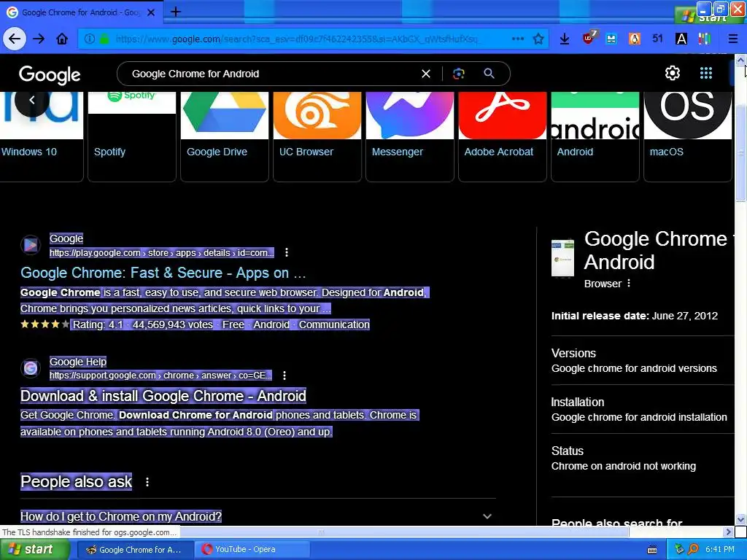747x560 pixels.
Task: Open Google quick settings gear
Action: (x=672, y=73)
